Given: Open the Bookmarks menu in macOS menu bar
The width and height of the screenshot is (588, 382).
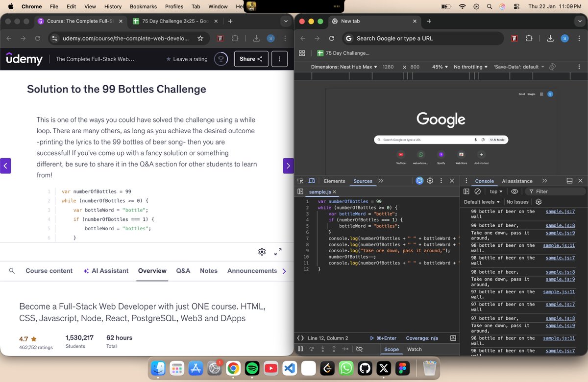Looking at the screenshot, I should pos(142,6).
